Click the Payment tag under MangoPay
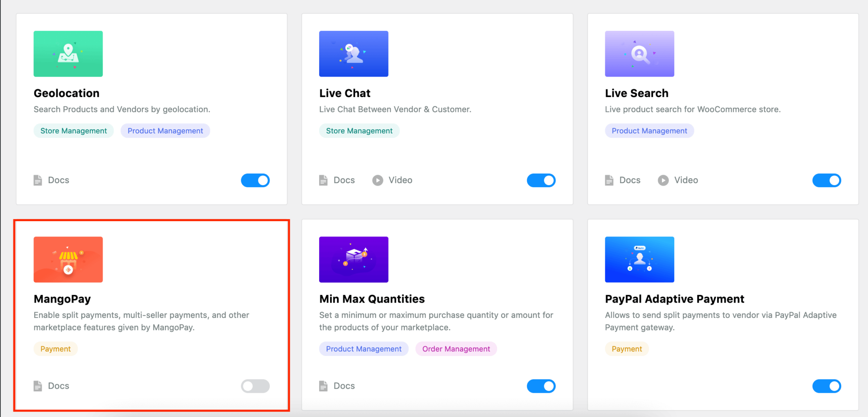 (56, 349)
